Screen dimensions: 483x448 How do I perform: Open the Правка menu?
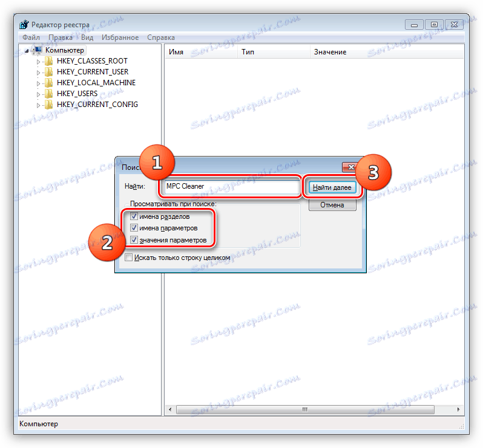pyautogui.click(x=61, y=37)
